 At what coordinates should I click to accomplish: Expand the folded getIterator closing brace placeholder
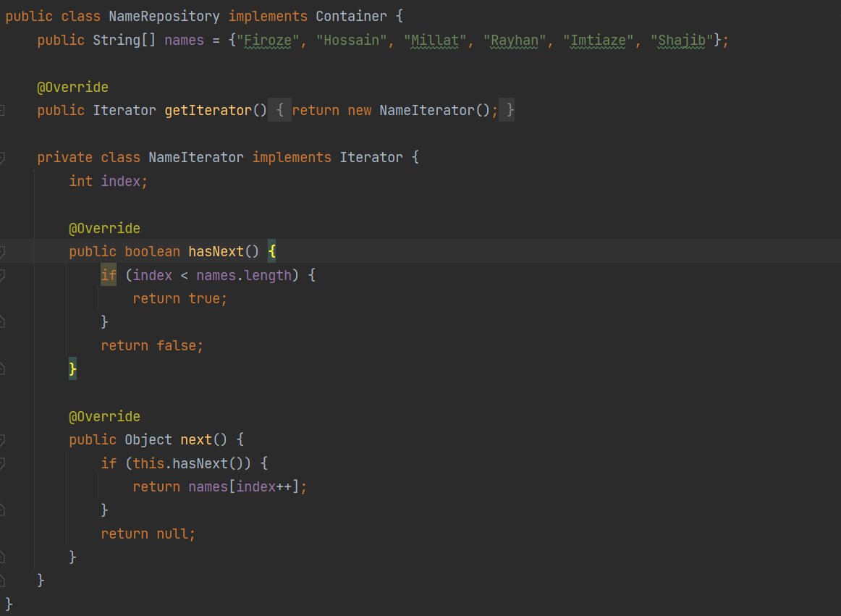[507, 110]
